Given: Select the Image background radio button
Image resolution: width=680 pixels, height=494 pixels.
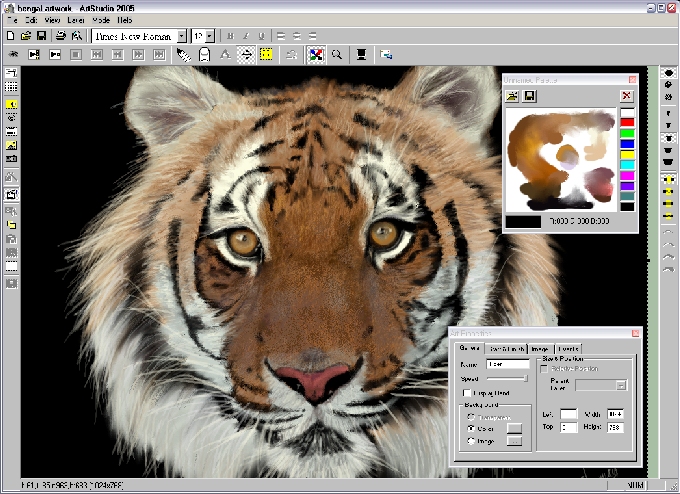Looking at the screenshot, I should click(472, 441).
